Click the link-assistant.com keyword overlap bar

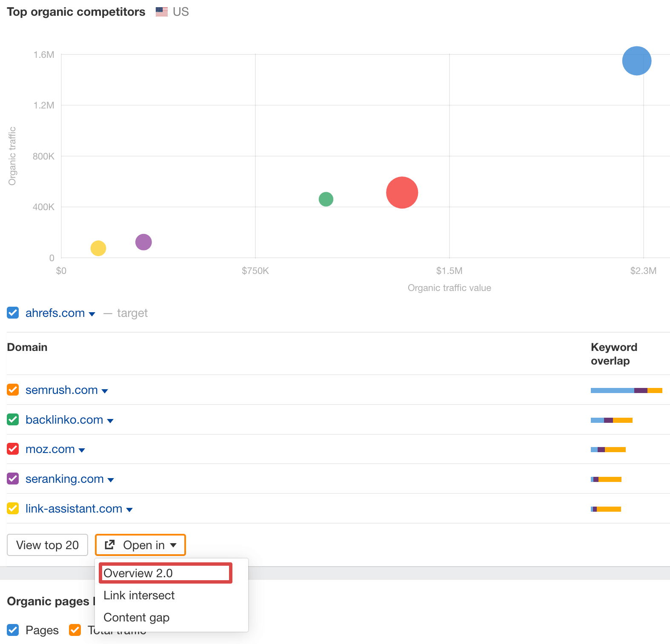pos(606,509)
